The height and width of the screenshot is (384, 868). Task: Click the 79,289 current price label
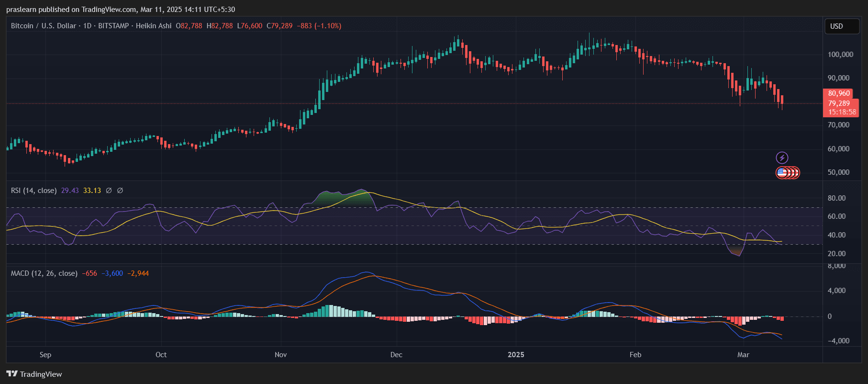[839, 103]
